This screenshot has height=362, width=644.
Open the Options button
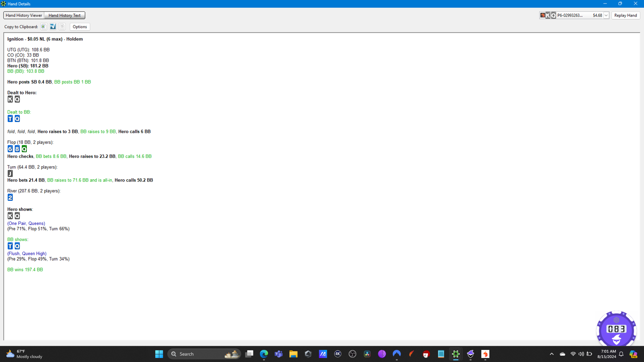pos(80,27)
